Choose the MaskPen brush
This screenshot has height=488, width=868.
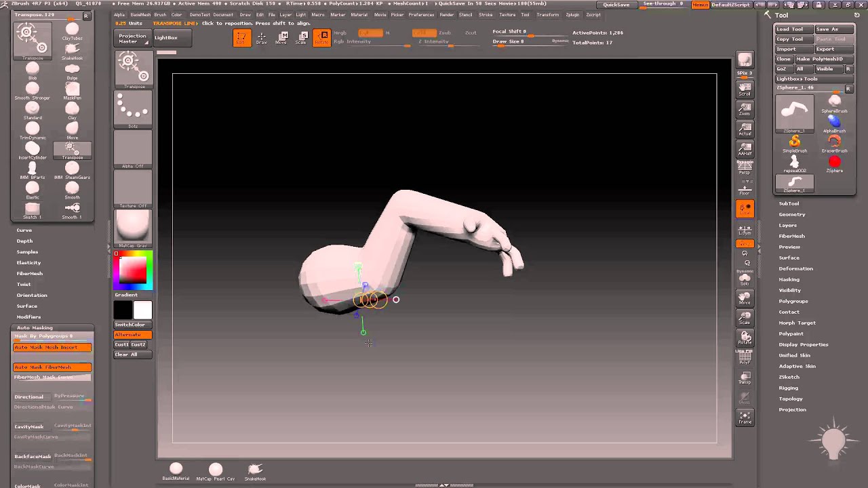tap(72, 90)
